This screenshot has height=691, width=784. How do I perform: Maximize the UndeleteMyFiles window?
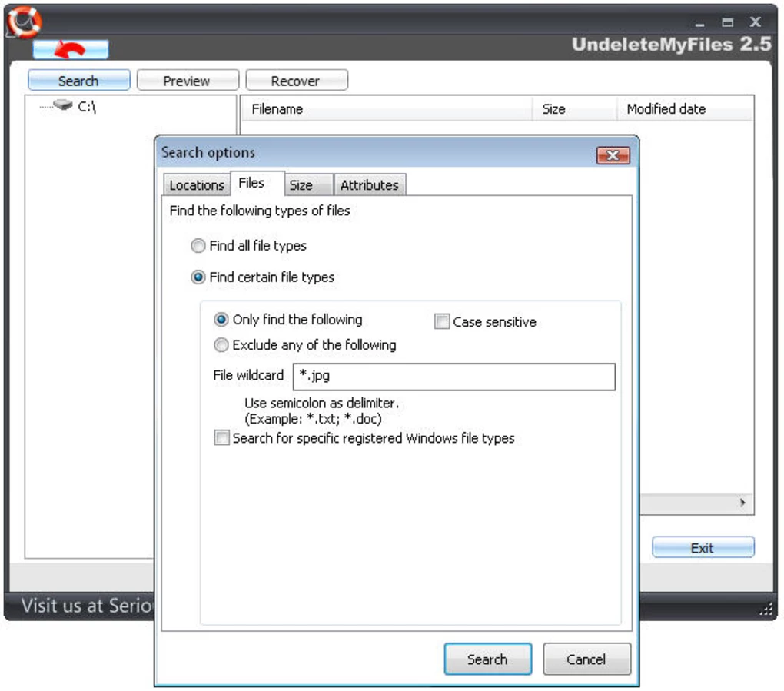[x=727, y=22]
